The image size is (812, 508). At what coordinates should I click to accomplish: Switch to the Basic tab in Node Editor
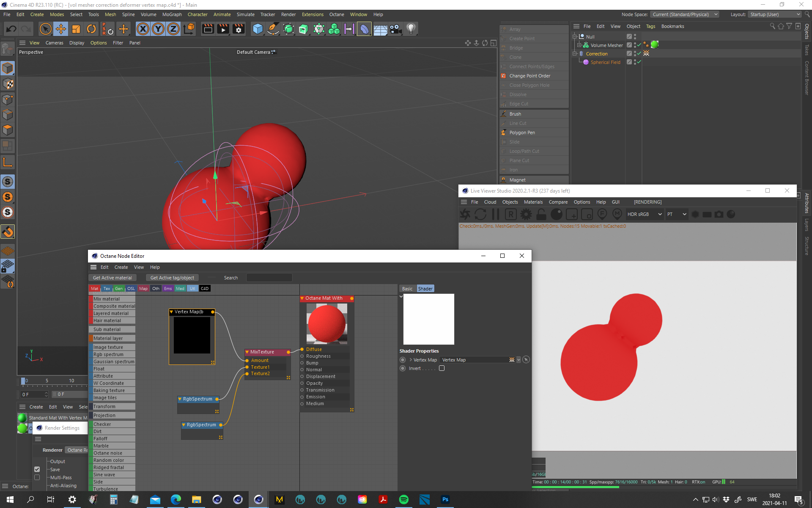coord(407,289)
